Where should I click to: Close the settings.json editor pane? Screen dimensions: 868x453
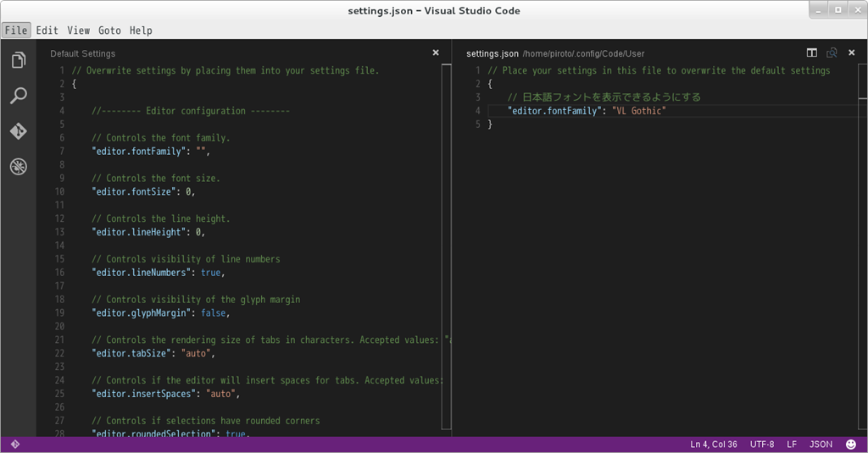pos(852,53)
